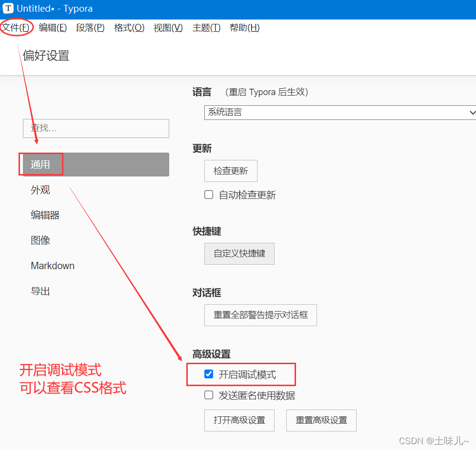Viewport: 476px width, 450px height.
Task: Click the 更新 section heading
Action: click(202, 149)
